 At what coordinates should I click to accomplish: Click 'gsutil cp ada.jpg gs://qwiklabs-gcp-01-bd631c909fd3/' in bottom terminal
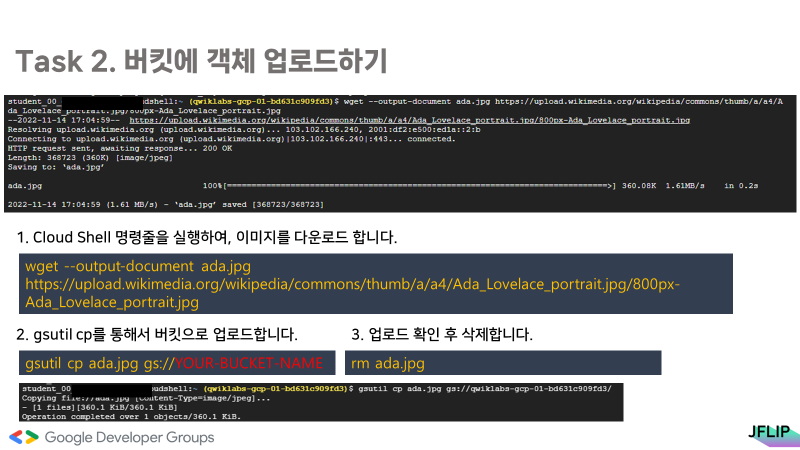485,389
